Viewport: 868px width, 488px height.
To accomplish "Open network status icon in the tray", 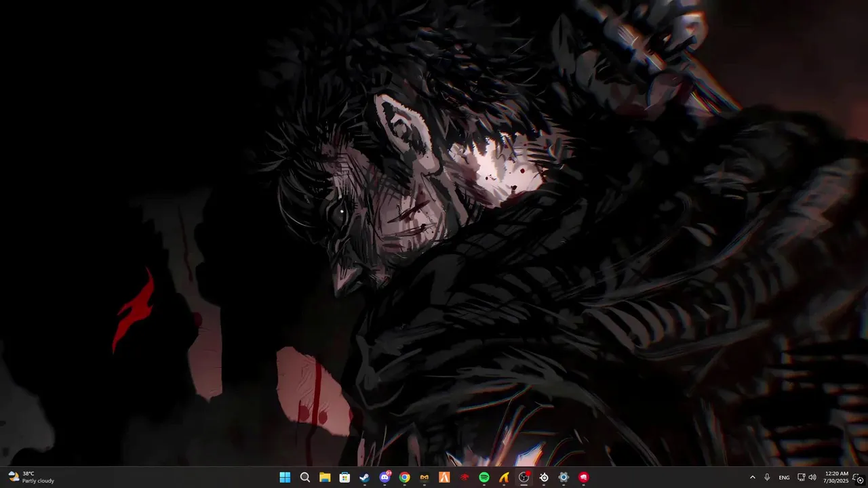I will (802, 477).
